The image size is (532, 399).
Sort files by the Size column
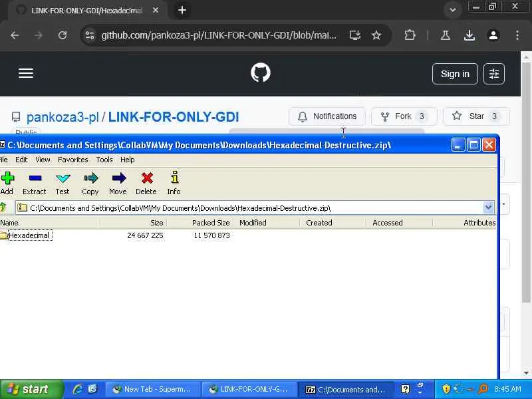click(x=134, y=223)
